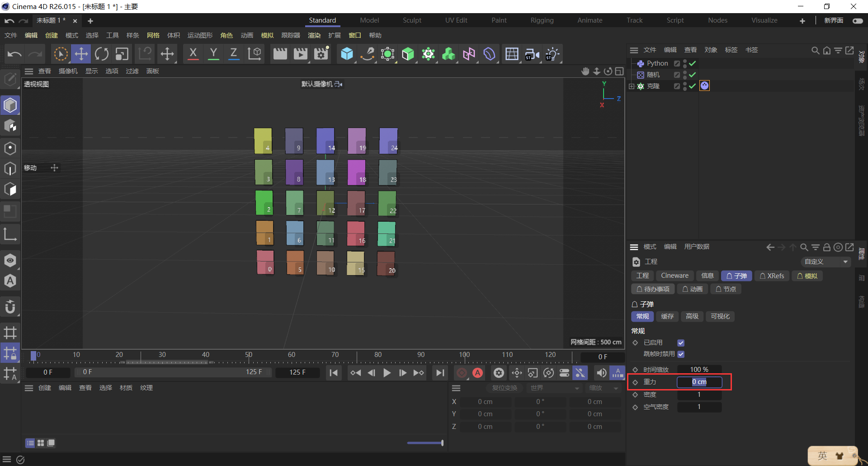The image size is (868, 466).
Task: Switch coordinate system icon
Action: click(x=255, y=54)
